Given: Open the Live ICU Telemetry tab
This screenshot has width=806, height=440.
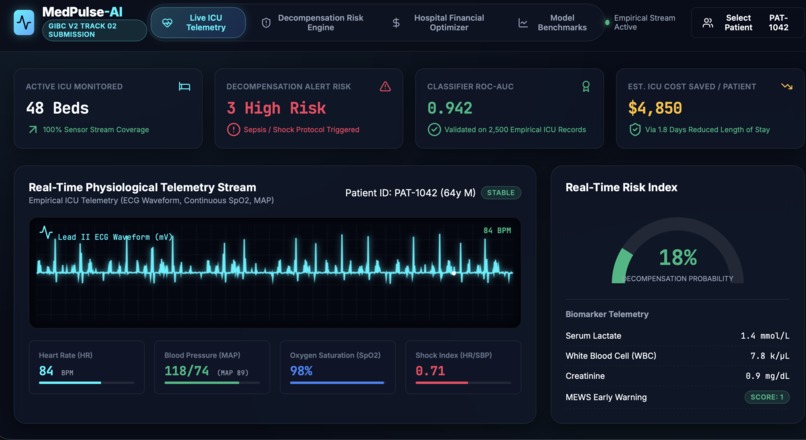Looking at the screenshot, I should coord(198,23).
